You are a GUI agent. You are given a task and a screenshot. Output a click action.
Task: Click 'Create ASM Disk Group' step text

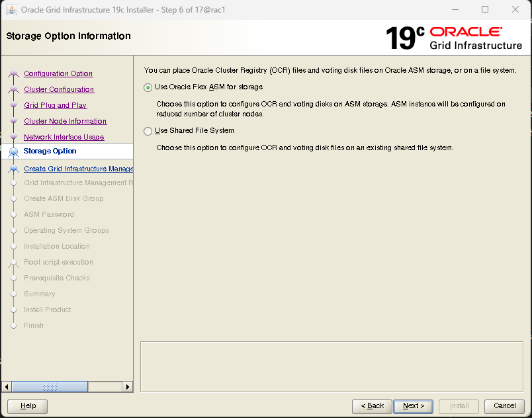tap(64, 198)
